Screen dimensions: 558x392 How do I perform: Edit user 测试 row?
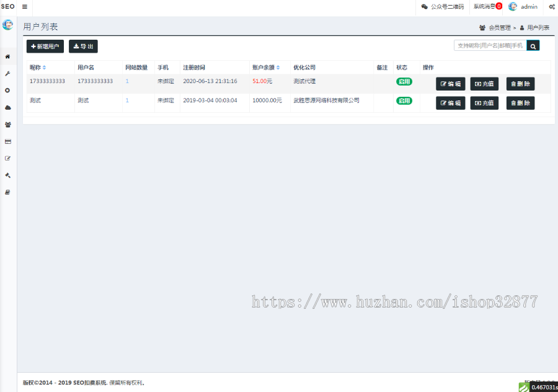(x=451, y=103)
